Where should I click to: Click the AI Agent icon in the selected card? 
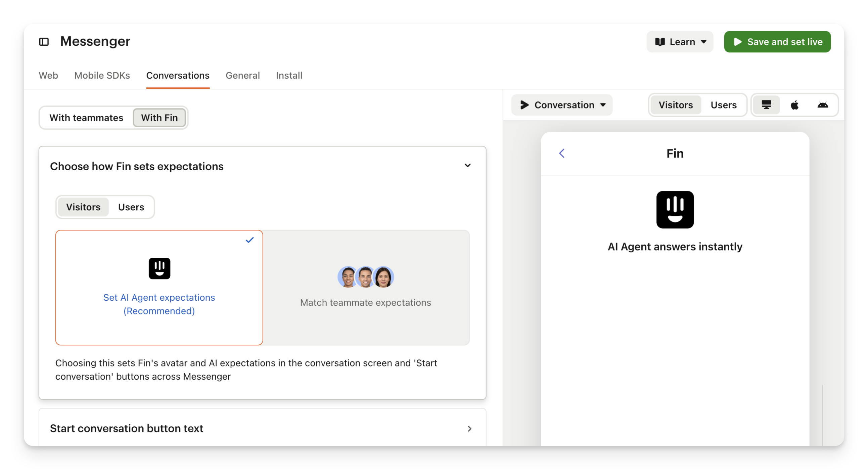pos(159,268)
